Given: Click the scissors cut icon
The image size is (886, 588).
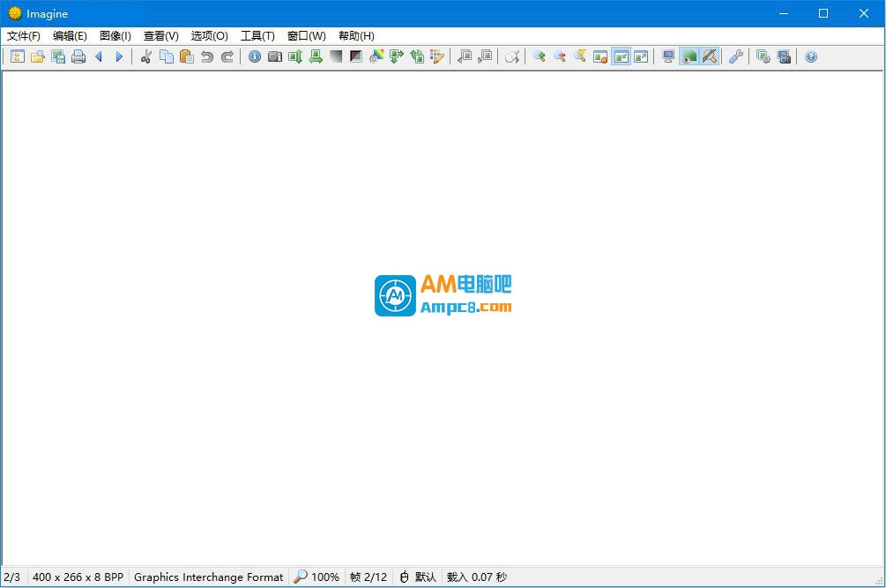Looking at the screenshot, I should point(146,56).
